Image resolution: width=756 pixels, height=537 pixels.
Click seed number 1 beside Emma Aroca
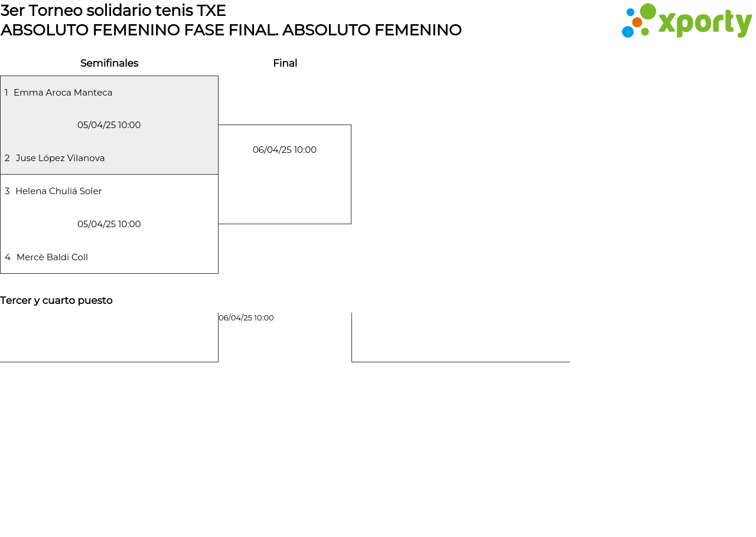tap(6, 93)
